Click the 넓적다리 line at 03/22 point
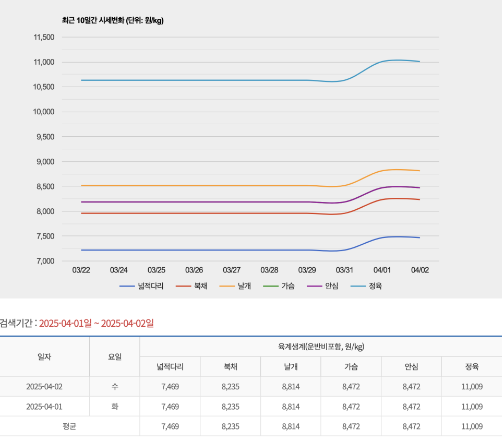The width and height of the screenshot is (504, 440). coord(81,250)
